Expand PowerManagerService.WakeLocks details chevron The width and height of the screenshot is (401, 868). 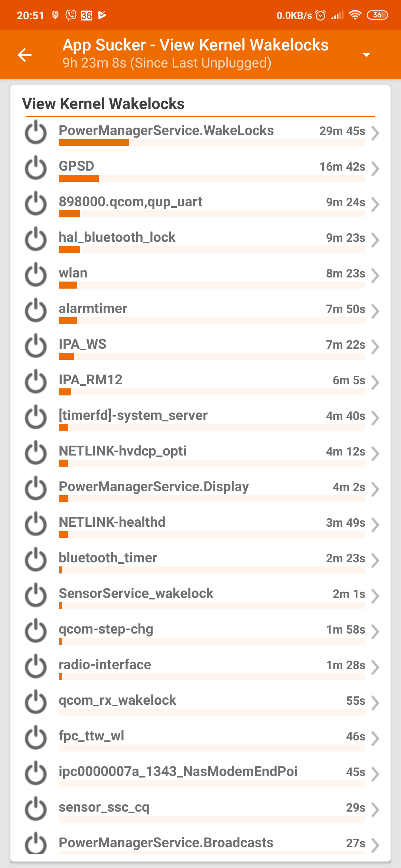375,133
